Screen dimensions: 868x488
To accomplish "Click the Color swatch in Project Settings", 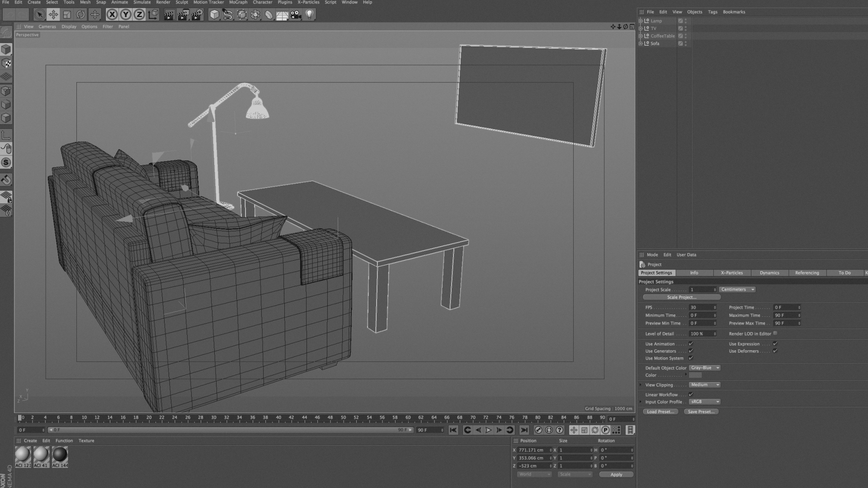I will 695,375.
